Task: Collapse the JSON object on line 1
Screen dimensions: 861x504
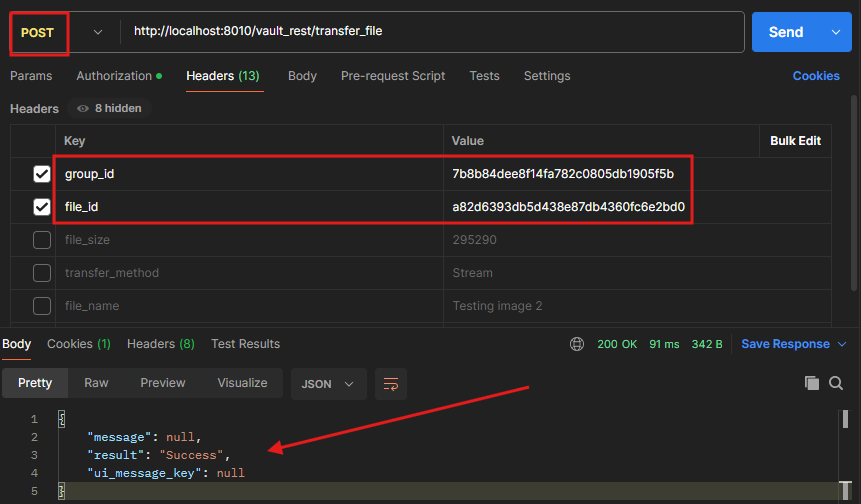Action: [x=62, y=419]
